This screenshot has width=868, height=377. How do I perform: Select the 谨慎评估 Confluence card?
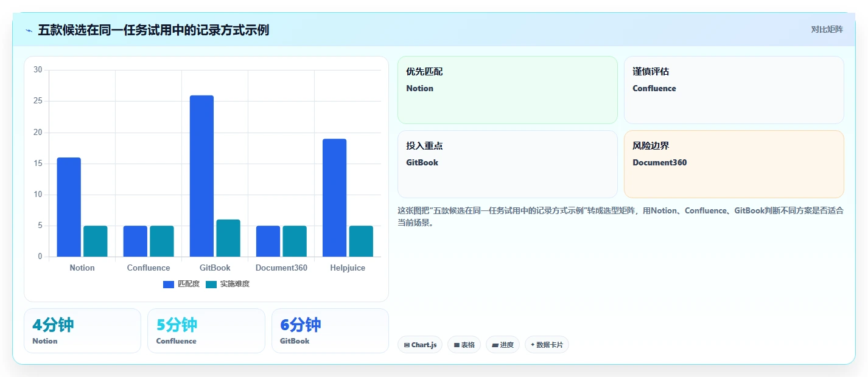(x=734, y=90)
